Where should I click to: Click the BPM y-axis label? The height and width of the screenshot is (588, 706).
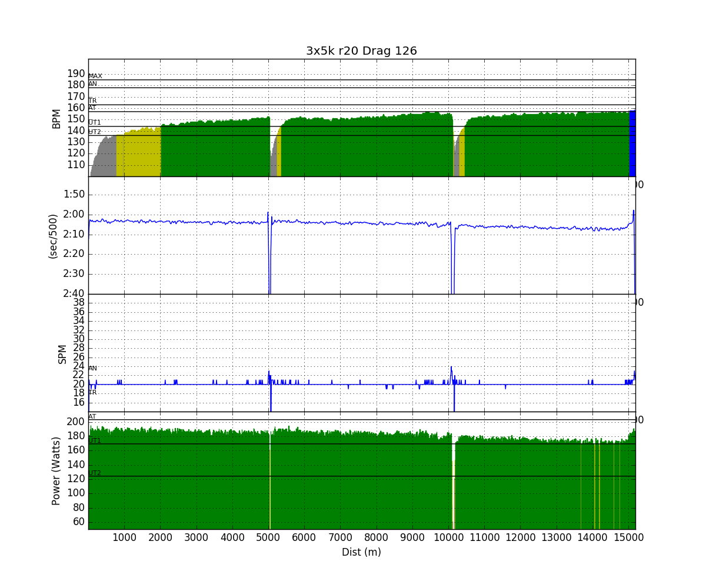[x=56, y=118]
